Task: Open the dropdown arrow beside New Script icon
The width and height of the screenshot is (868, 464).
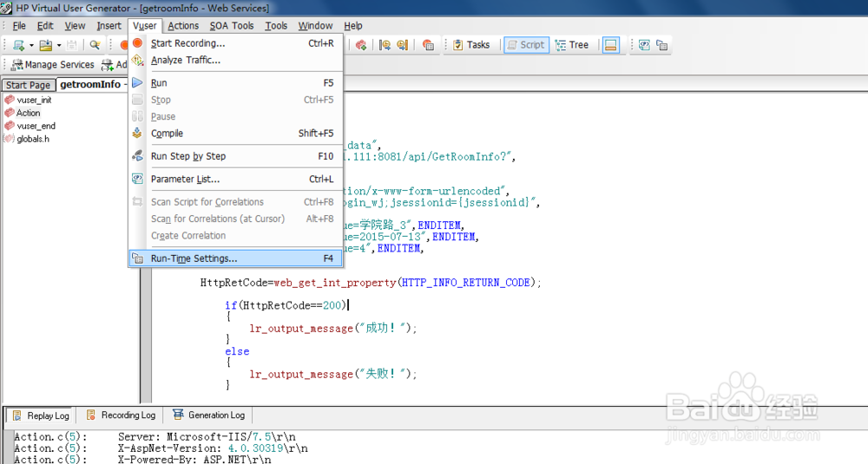Action: click(x=31, y=45)
